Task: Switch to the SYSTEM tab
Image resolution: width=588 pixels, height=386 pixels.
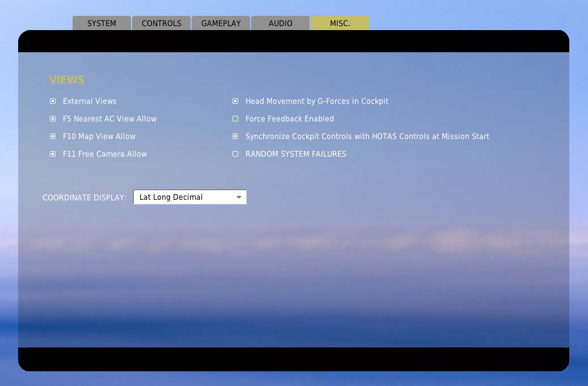Action: click(101, 23)
